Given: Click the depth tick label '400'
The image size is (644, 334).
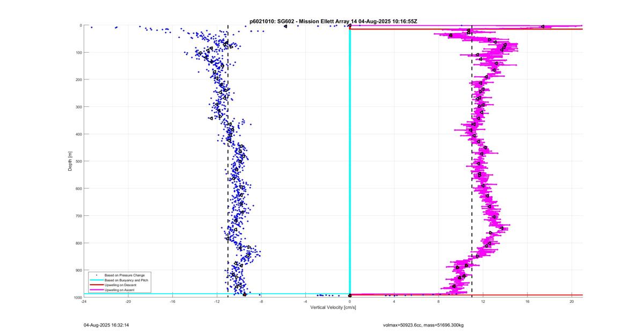Looking at the screenshot, I should pos(78,134).
